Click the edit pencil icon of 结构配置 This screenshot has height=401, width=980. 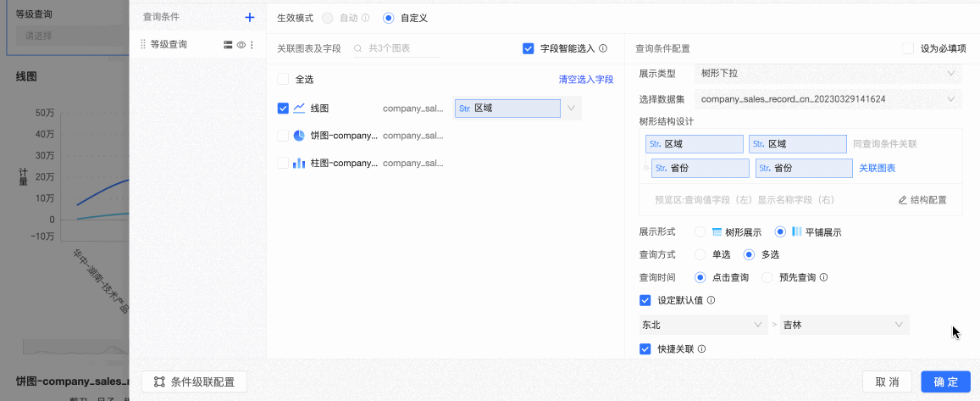(903, 200)
